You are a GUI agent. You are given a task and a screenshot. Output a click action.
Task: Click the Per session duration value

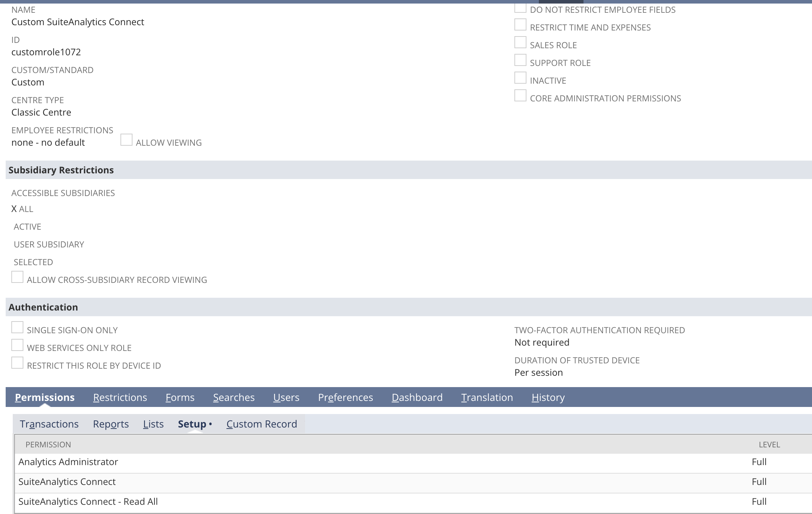[538, 373]
